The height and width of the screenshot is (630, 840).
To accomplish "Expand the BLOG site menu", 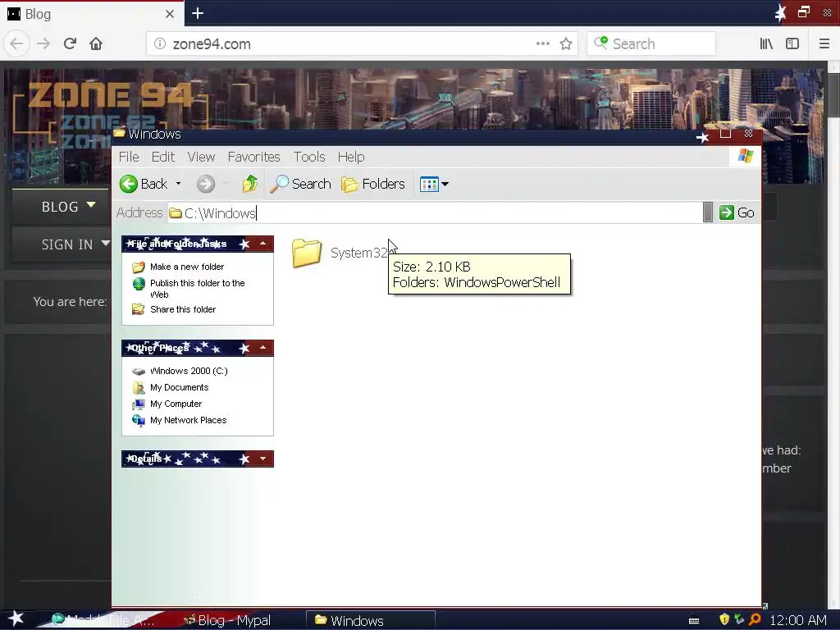I will (69, 206).
